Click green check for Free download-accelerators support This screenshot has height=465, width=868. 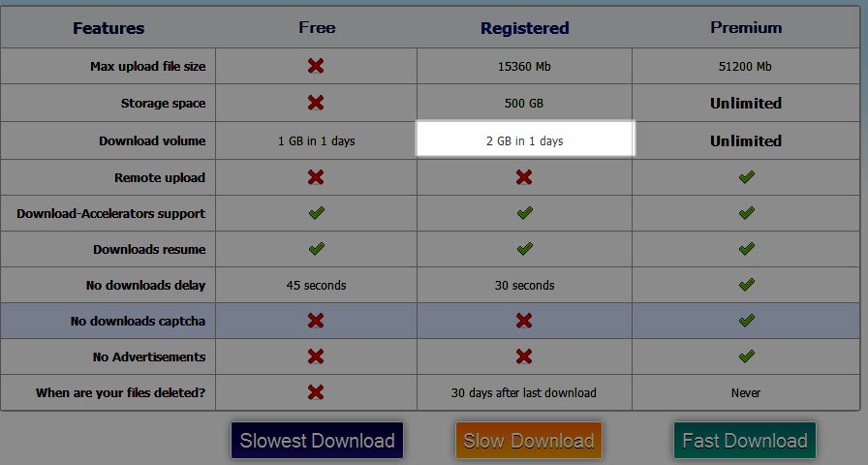(316, 213)
